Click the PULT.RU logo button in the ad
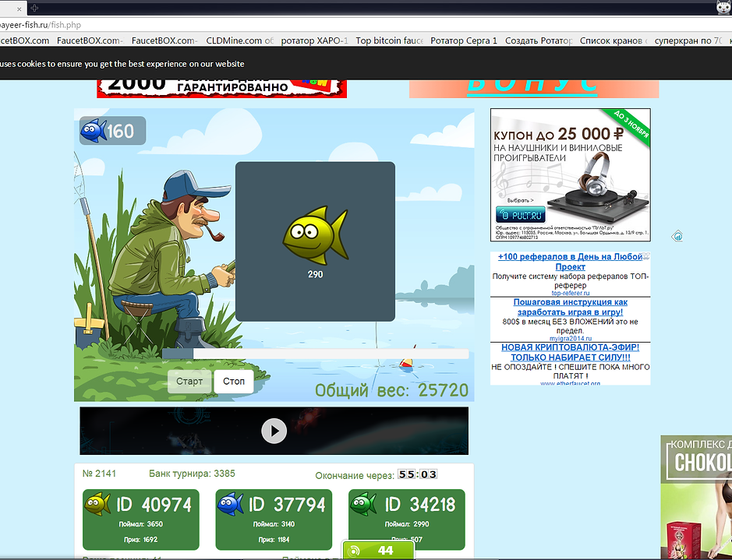Image resolution: width=732 pixels, height=560 pixels. pos(521,215)
